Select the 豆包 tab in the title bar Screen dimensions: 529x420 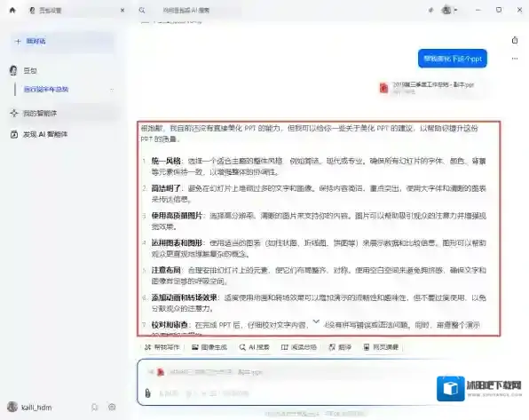(x=76, y=11)
